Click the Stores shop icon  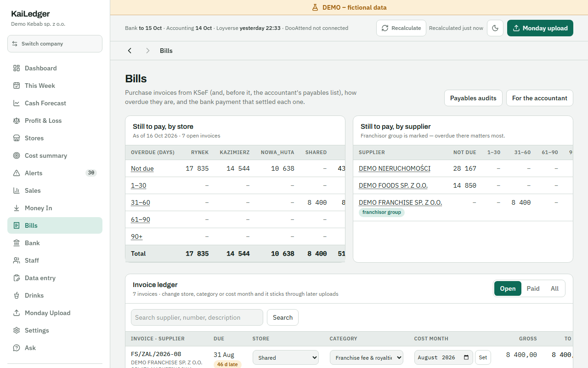17,138
